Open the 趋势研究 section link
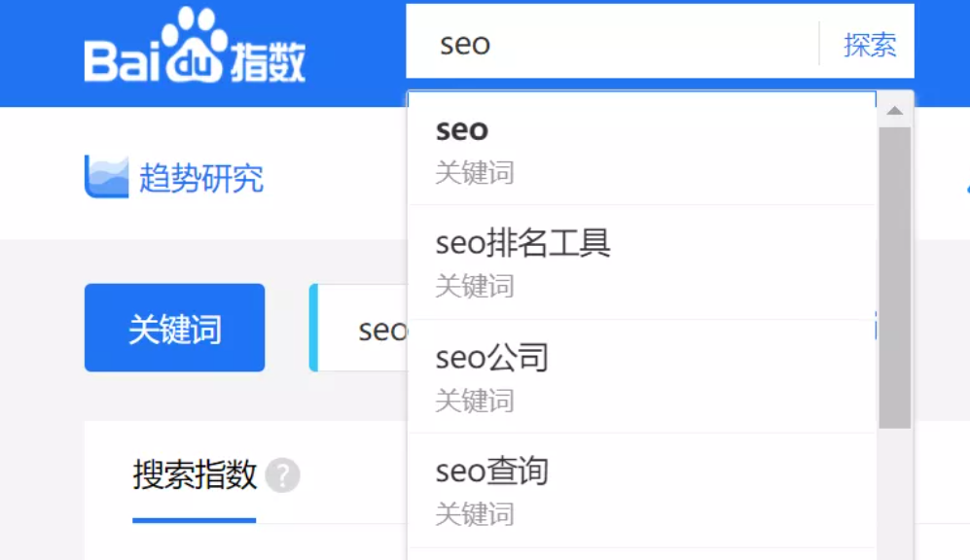This screenshot has width=970, height=560. [200, 179]
